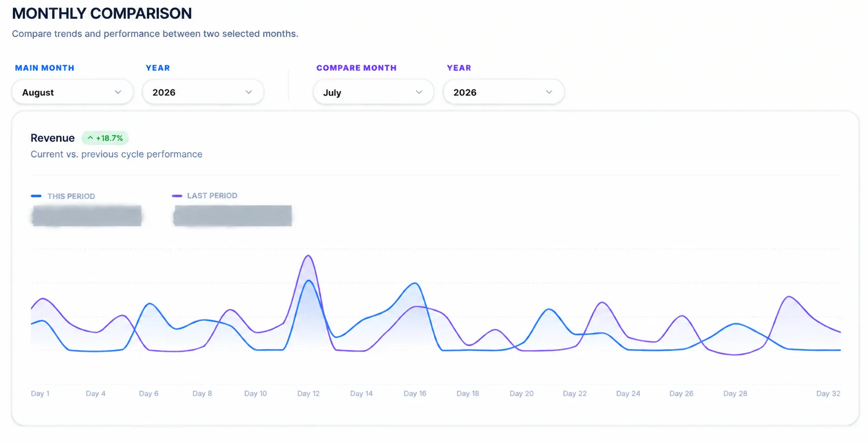Click the Day 4 axis label

click(95, 394)
